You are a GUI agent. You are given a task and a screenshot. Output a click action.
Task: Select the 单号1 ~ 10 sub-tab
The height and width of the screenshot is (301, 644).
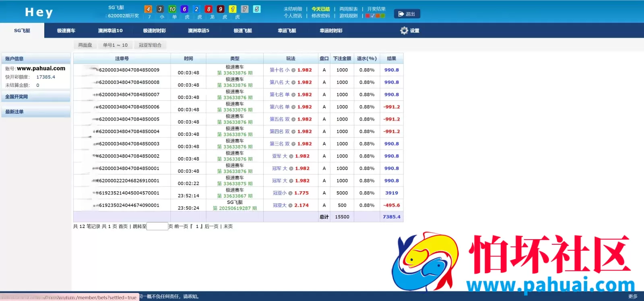pyautogui.click(x=115, y=45)
